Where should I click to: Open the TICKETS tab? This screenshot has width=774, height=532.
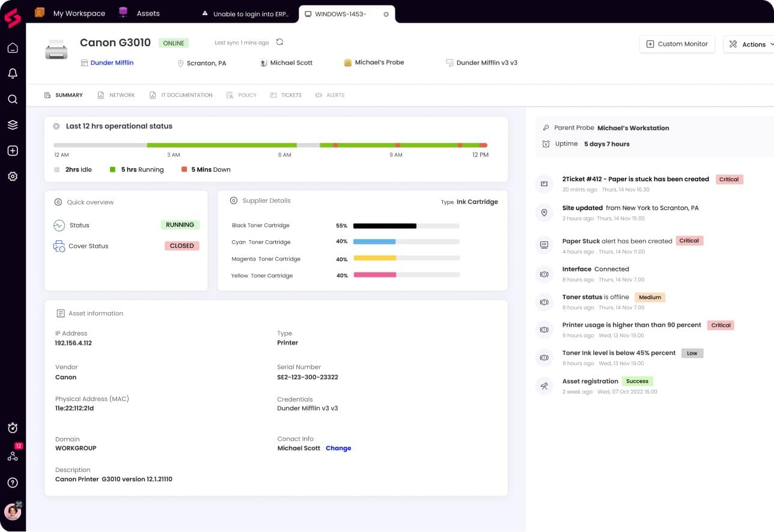click(x=286, y=95)
